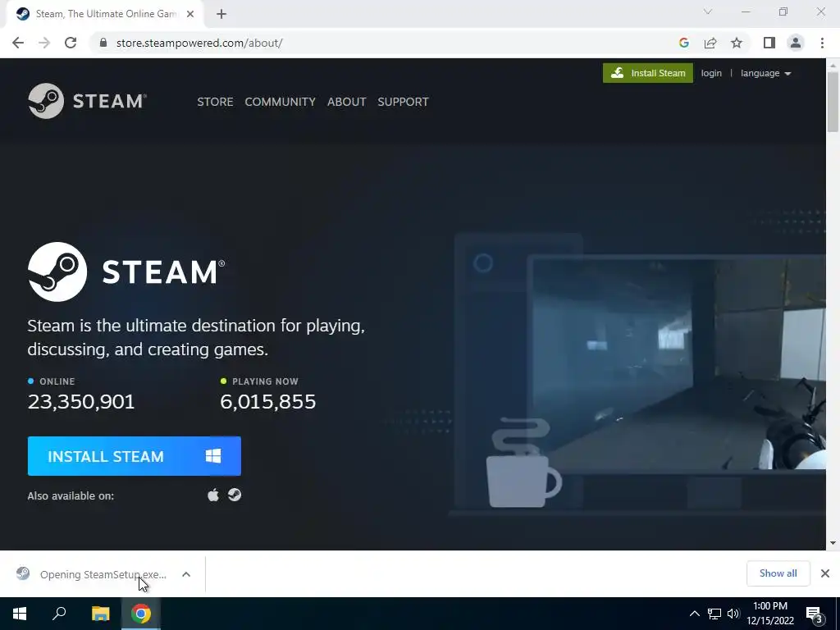Open the network tray icon
Viewport: 840px width, 630px height.
(714, 614)
